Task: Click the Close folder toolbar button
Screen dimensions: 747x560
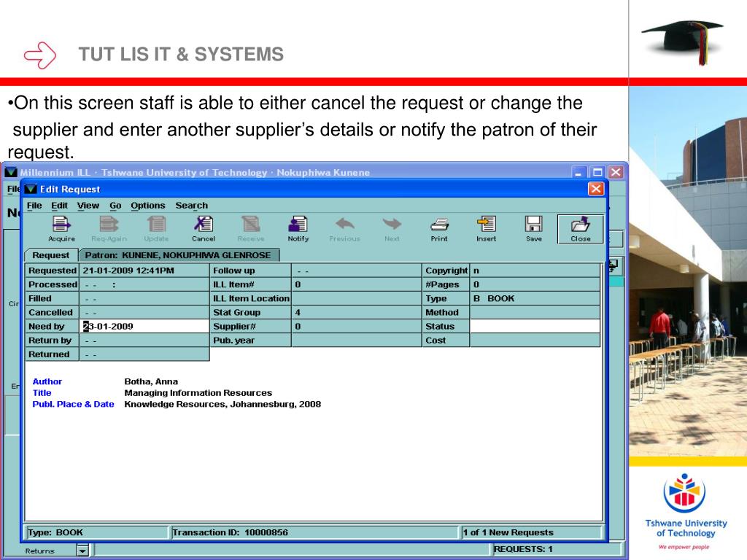Action: (x=580, y=229)
